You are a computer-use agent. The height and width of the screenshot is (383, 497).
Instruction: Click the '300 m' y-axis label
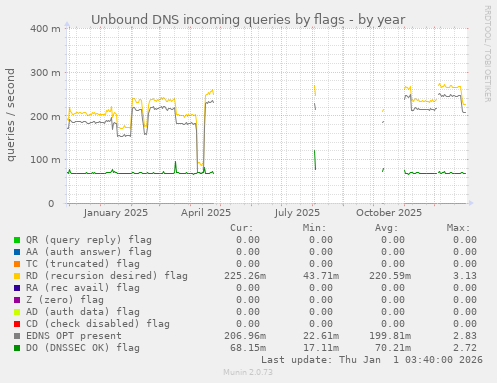tap(45, 73)
